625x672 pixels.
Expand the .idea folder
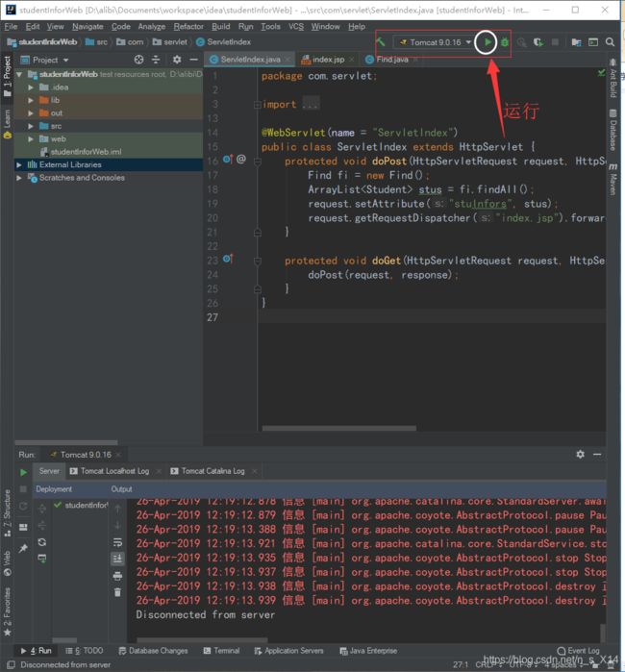click(x=31, y=87)
